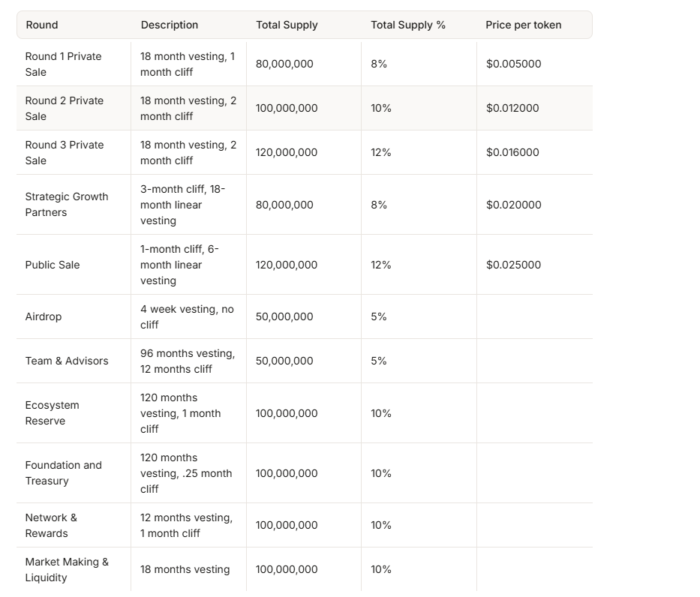Click the Total Supply % header
Image resolution: width=700 pixels, height=597 pixels.
408,25
